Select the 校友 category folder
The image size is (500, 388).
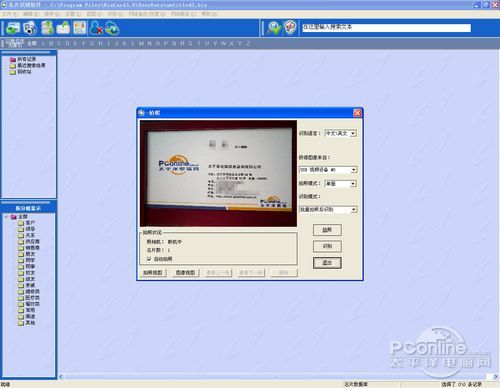point(30,273)
